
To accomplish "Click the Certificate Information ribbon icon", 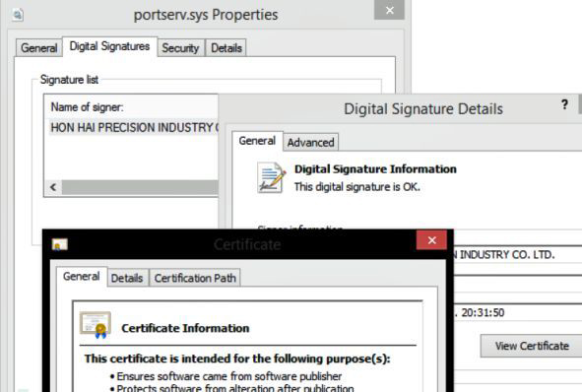I will [96, 325].
